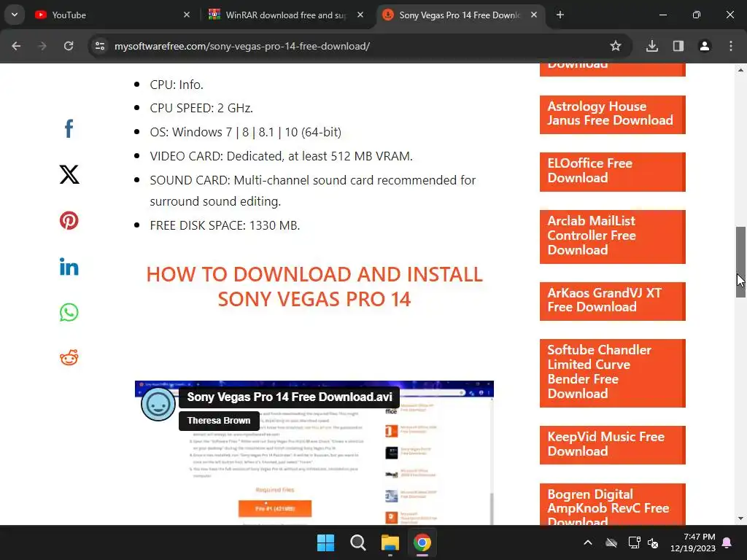Open Chrome downloads icon
The image size is (747, 560).
[x=652, y=46]
